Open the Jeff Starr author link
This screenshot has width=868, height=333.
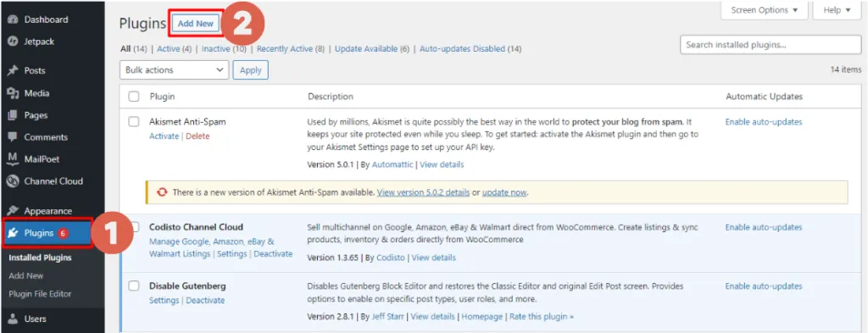[388, 316]
